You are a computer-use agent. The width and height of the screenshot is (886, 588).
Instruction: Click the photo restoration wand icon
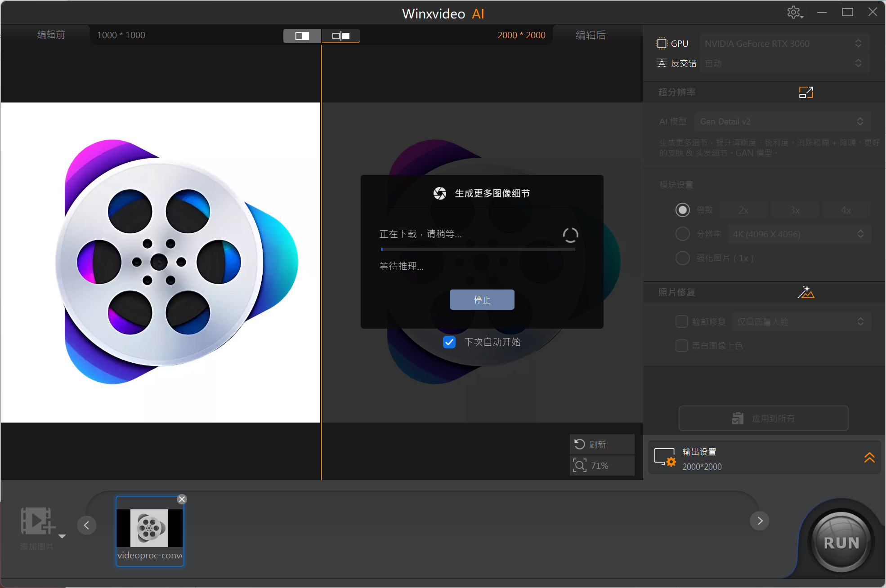[805, 292]
